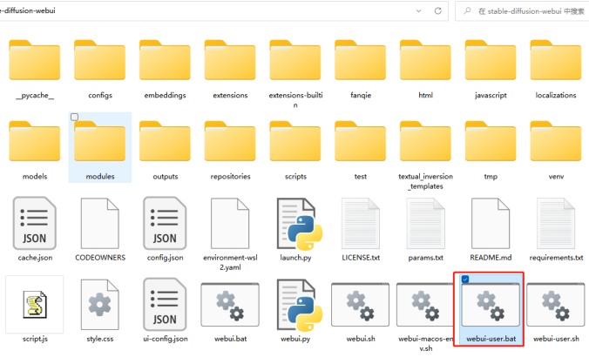The width and height of the screenshot is (589, 364).
Task: Select the extensions folder
Action: coord(230,65)
